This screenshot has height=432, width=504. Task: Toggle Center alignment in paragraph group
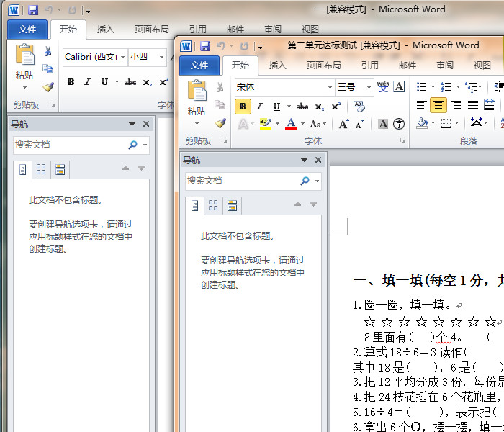click(438, 105)
